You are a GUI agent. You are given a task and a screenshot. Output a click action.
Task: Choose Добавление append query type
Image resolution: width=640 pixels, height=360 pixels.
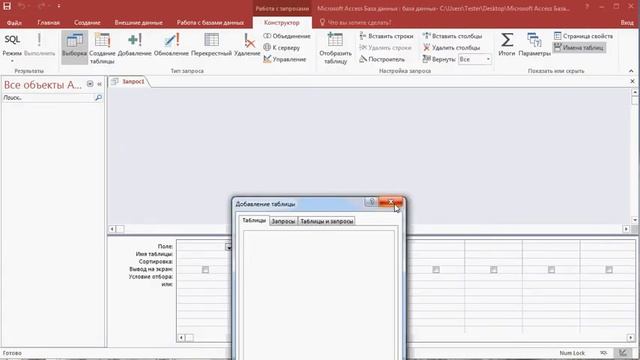tap(134, 45)
